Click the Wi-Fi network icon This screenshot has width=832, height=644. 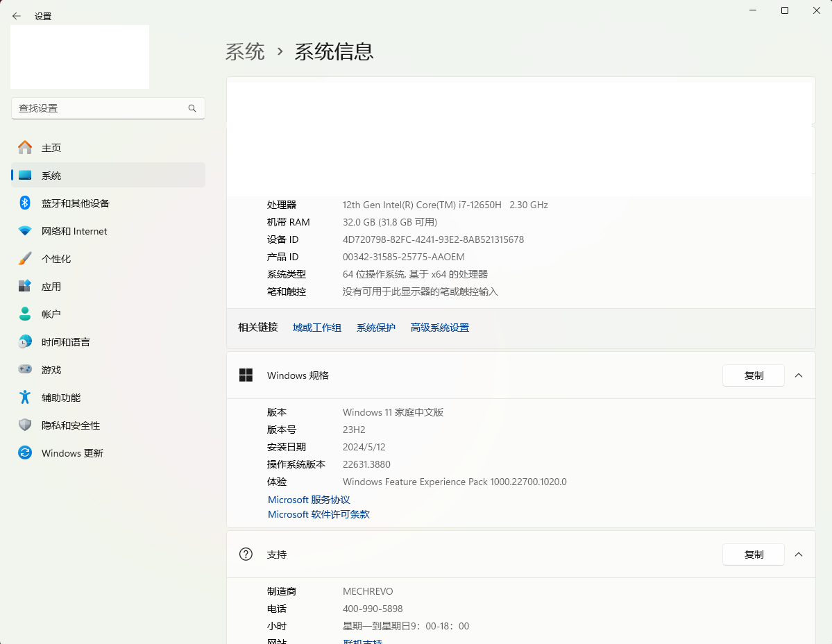coord(25,231)
